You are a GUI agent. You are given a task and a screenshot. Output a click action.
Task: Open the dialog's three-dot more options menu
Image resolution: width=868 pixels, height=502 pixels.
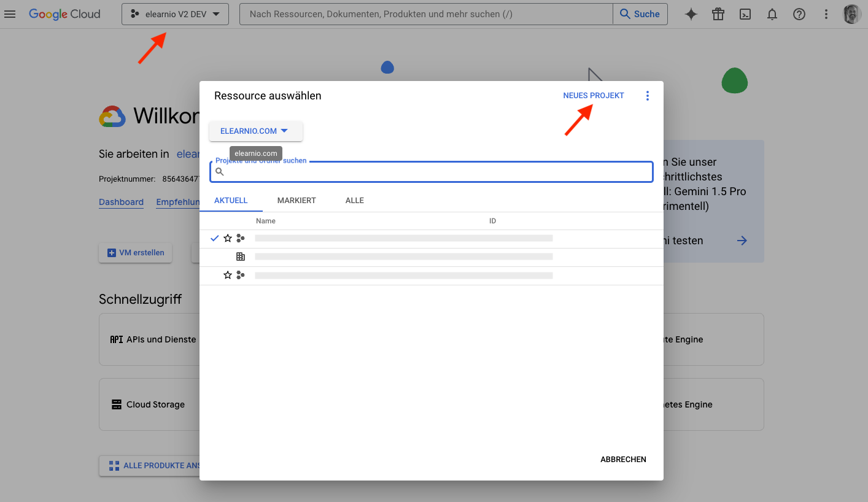coord(647,96)
